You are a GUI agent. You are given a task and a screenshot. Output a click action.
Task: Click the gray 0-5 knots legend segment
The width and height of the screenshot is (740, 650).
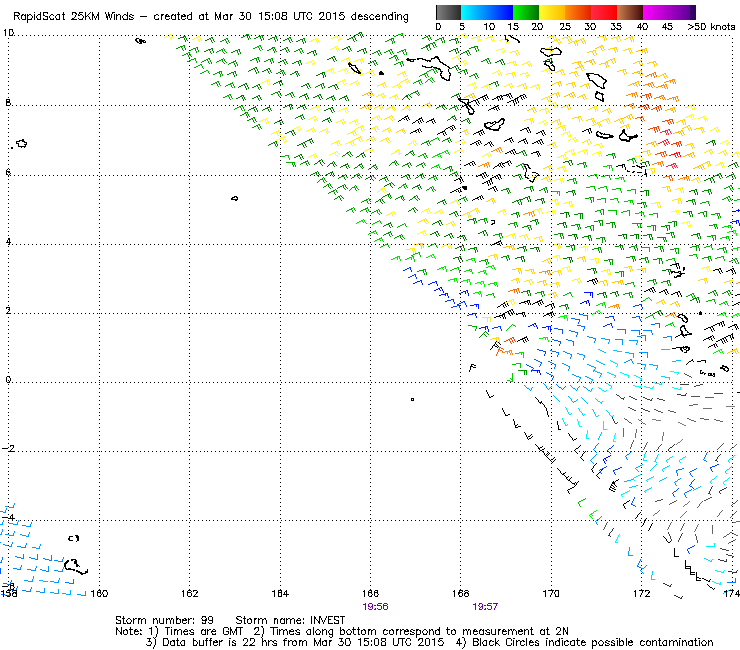tap(448, 12)
